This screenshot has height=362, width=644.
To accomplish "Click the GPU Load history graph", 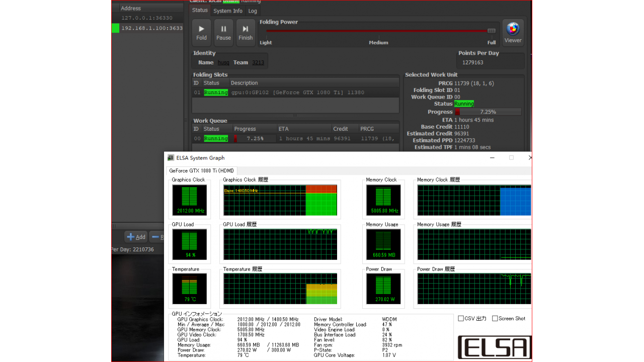I will [x=280, y=245].
